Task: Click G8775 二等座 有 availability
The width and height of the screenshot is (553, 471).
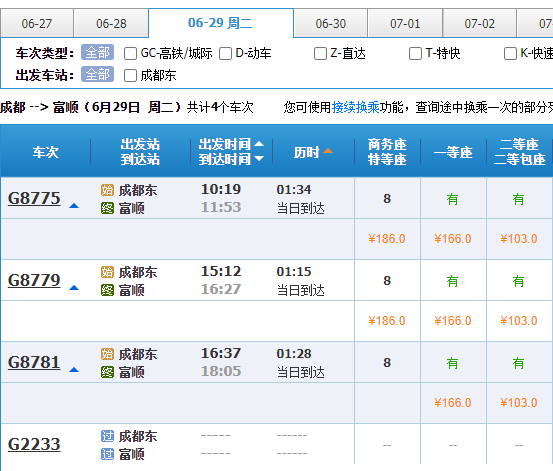Action: (x=518, y=199)
